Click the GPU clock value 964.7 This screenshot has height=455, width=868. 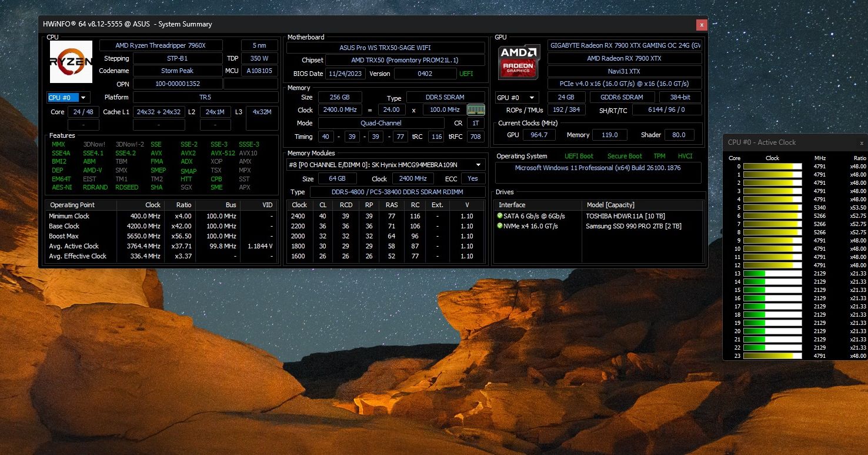[x=539, y=135]
